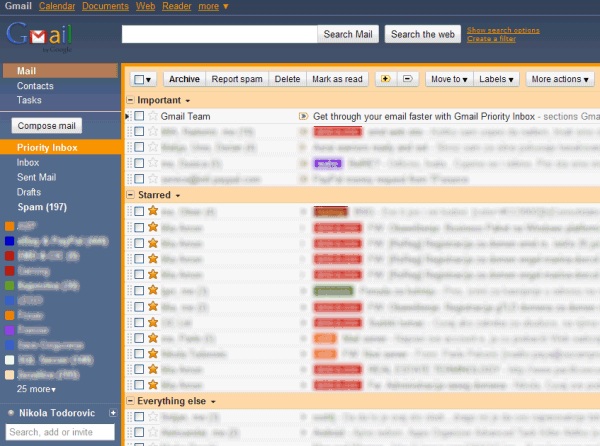This screenshot has width=600, height=446.
Task: Open the Sent Mail folder
Action: (36, 177)
